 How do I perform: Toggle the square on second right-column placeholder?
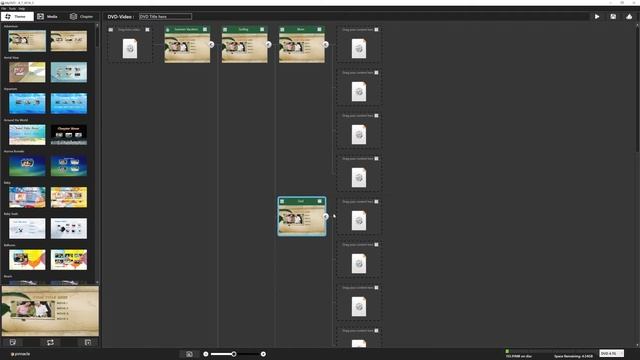[x=376, y=73]
